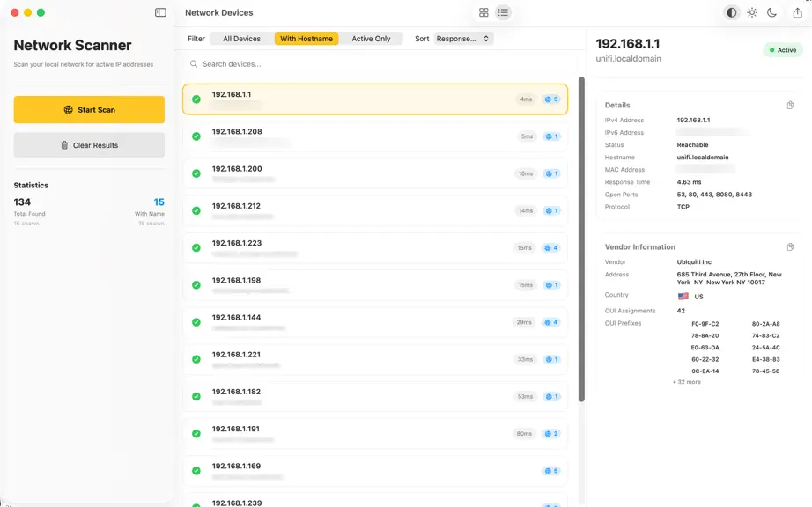Copy Vendor Information with clipboard icon
Image resolution: width=812 pixels, height=507 pixels.
[x=790, y=246]
